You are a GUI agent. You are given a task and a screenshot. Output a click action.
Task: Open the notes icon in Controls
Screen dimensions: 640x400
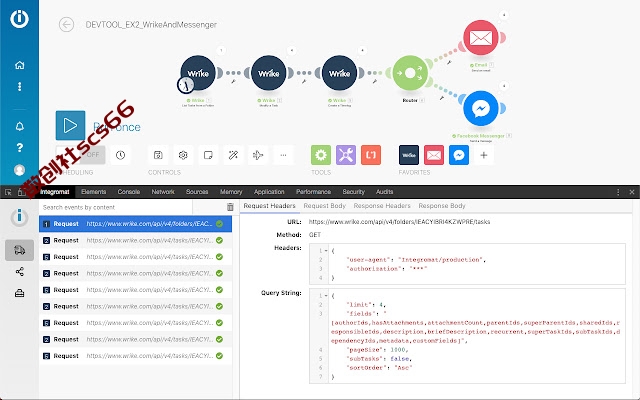point(208,155)
